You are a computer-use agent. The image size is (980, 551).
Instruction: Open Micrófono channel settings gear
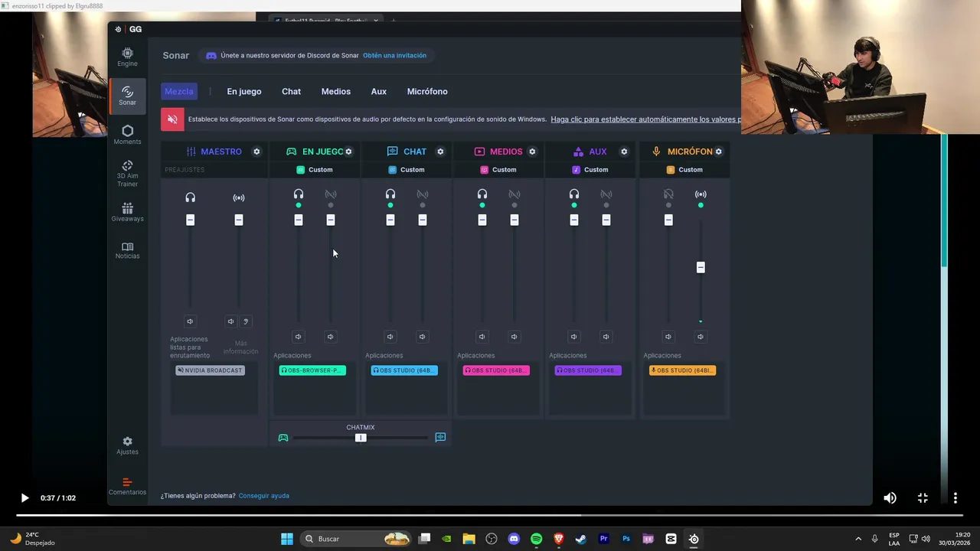pyautogui.click(x=718, y=152)
